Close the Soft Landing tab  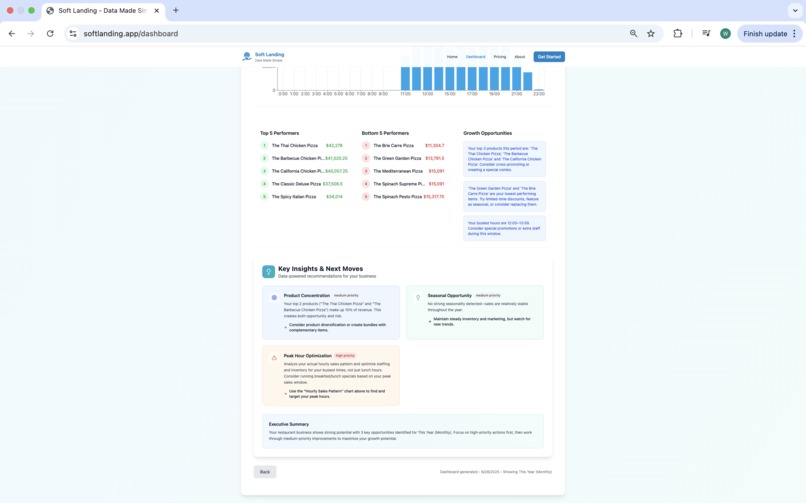pyautogui.click(x=157, y=10)
